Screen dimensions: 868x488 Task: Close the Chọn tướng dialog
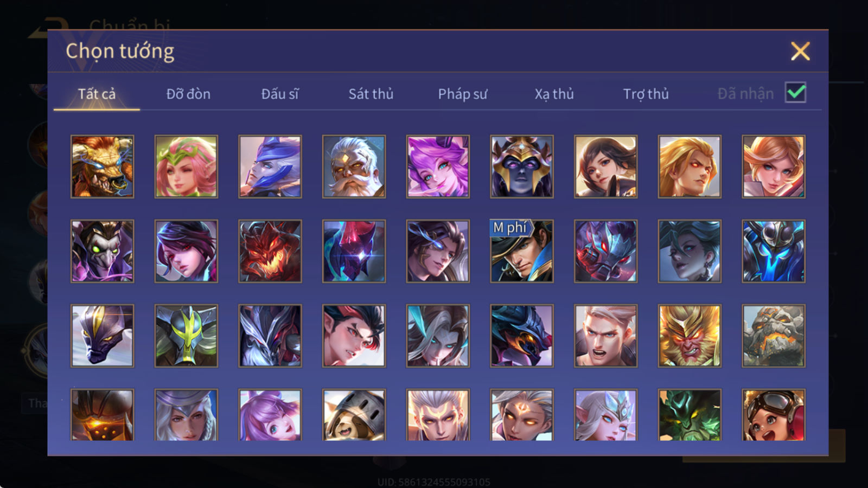pos(800,52)
